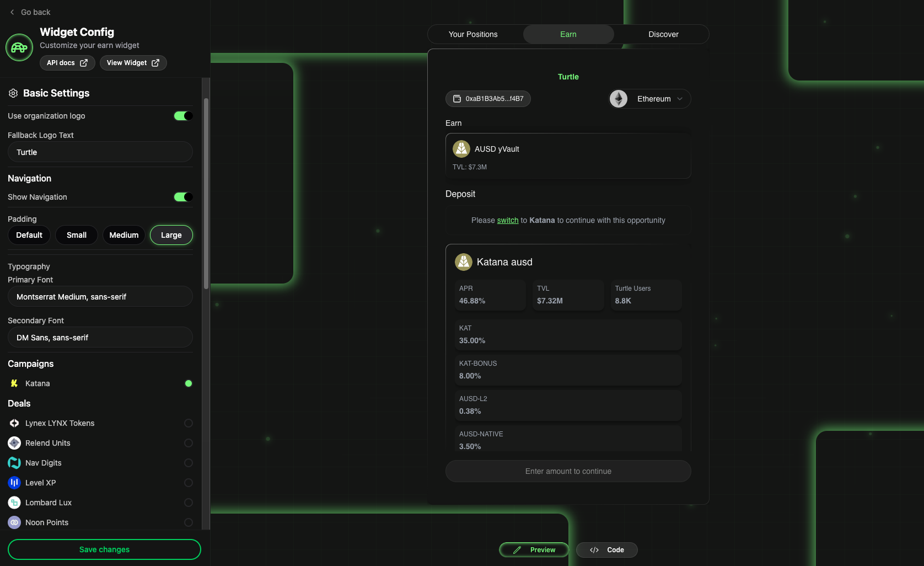Image resolution: width=924 pixels, height=566 pixels.
Task: Select the Noon Points radio button
Action: 189,522
